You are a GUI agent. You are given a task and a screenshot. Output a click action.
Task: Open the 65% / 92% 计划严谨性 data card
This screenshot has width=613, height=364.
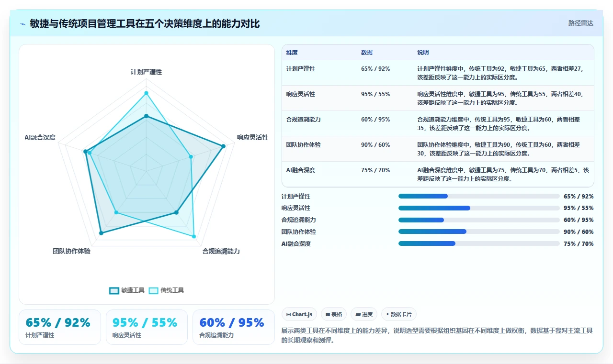pyautogui.click(x=60, y=327)
